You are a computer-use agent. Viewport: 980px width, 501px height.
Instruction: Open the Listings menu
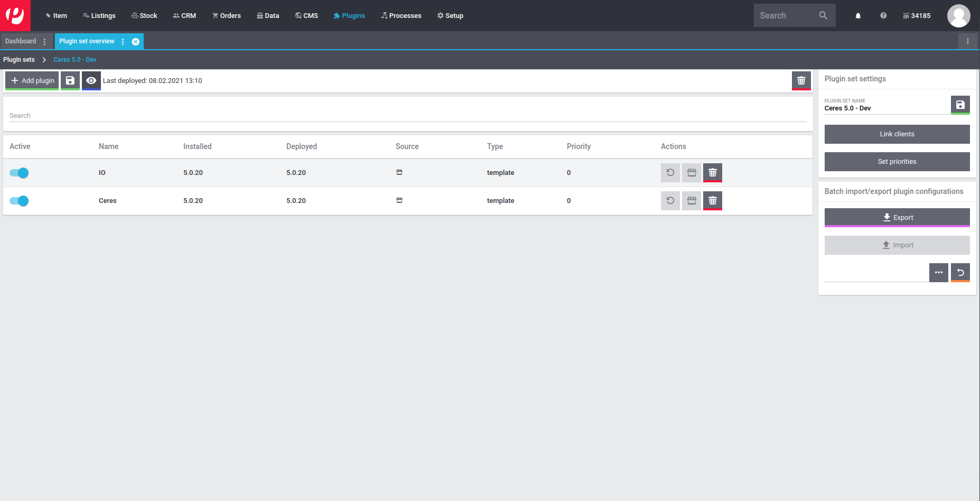click(x=99, y=16)
